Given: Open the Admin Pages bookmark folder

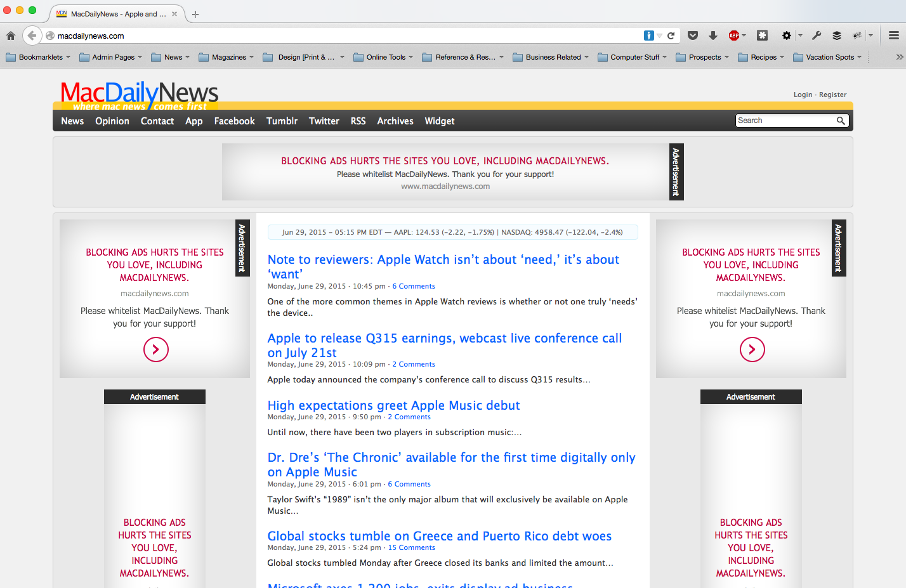Looking at the screenshot, I should (x=111, y=57).
